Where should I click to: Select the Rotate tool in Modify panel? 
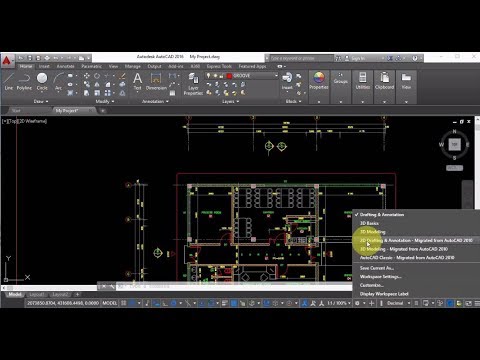[x=97, y=76]
